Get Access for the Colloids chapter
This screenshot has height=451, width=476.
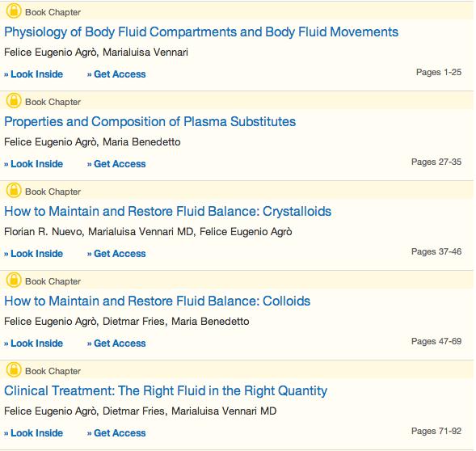(x=116, y=344)
